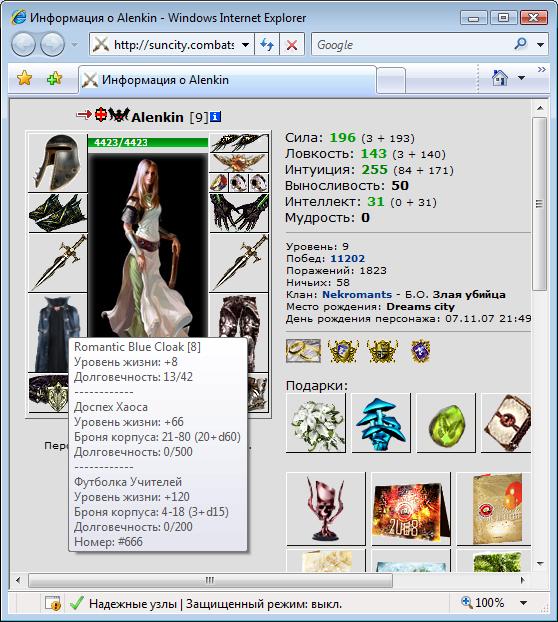Click the Alenkin character name text
The width and height of the screenshot is (558, 622).
point(157,117)
